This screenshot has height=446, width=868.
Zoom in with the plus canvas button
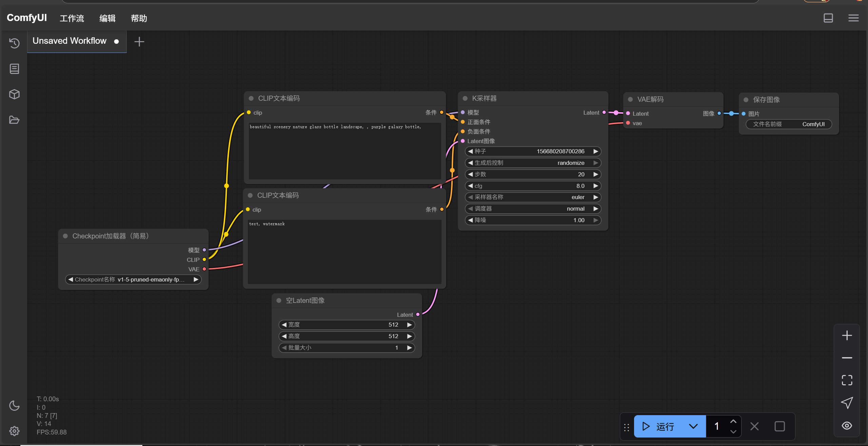847,335
